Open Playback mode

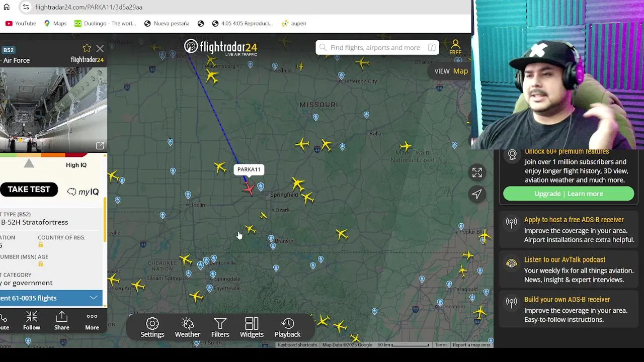[287, 327]
